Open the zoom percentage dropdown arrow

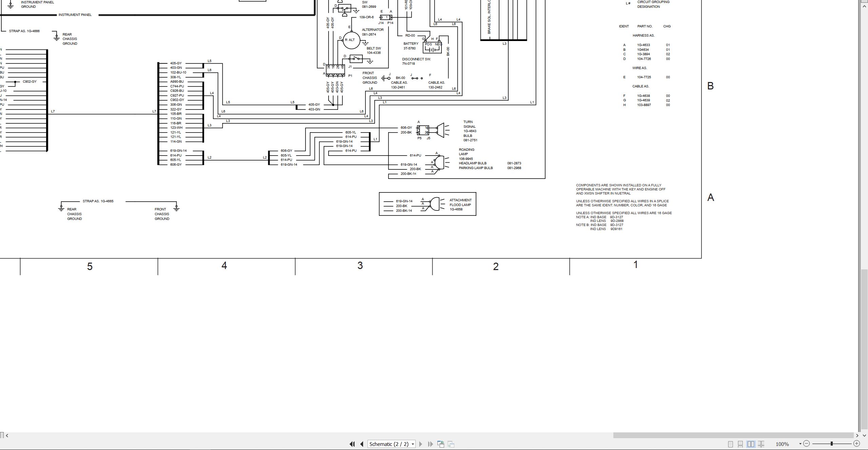(x=800, y=444)
